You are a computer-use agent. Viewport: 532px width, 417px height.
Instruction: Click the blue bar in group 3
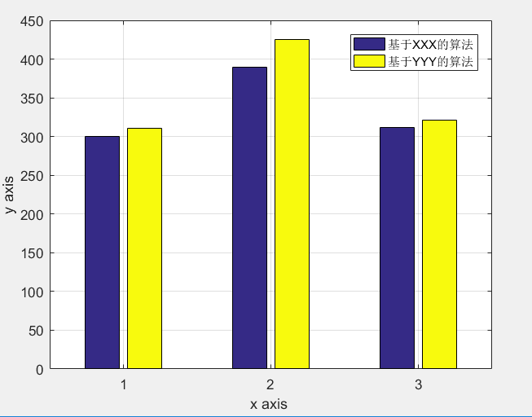click(397, 248)
